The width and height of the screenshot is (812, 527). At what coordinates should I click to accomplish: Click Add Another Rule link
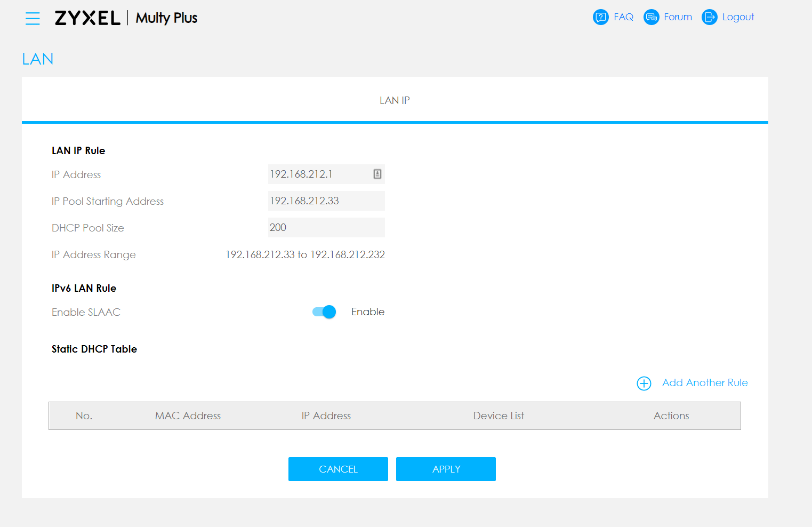click(x=704, y=383)
